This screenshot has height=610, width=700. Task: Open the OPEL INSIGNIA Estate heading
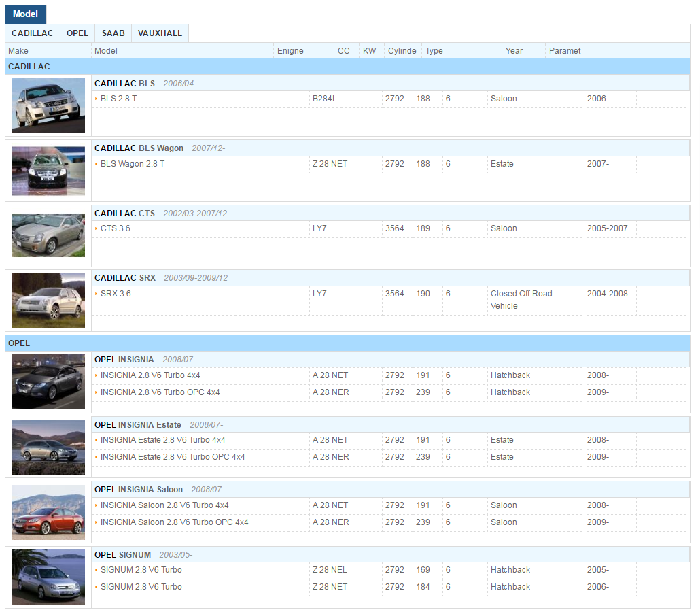point(137,424)
